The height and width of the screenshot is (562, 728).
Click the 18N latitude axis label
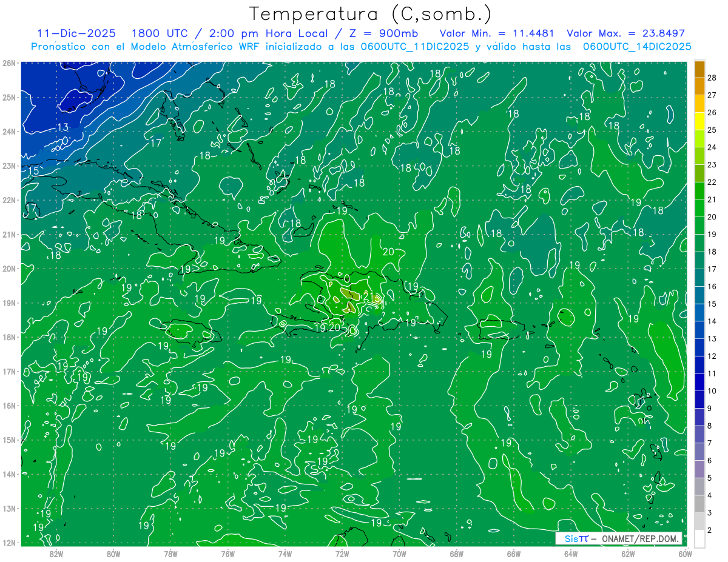[x=8, y=337]
